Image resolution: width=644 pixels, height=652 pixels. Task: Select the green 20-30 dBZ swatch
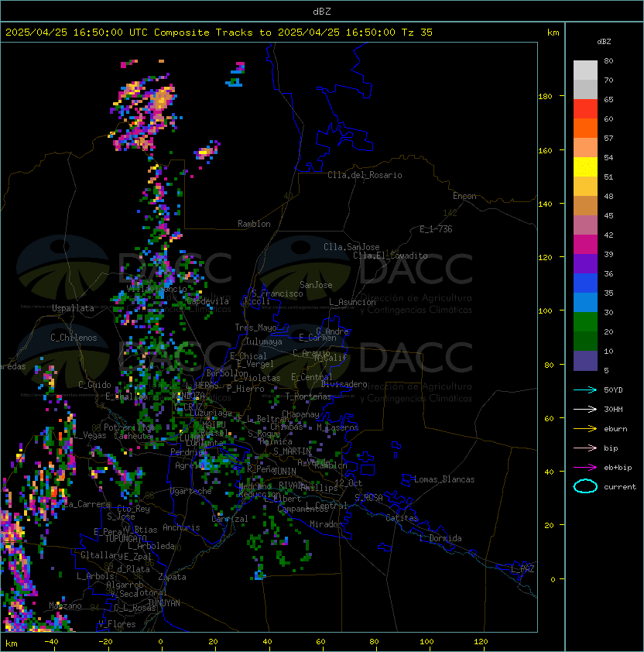(585, 322)
